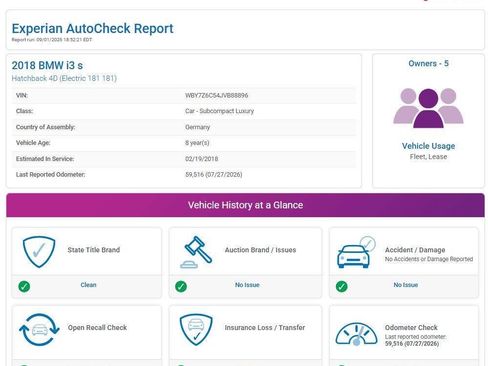488x366 pixels.
Task: Click the Report run timestamp line
Action: point(52,40)
